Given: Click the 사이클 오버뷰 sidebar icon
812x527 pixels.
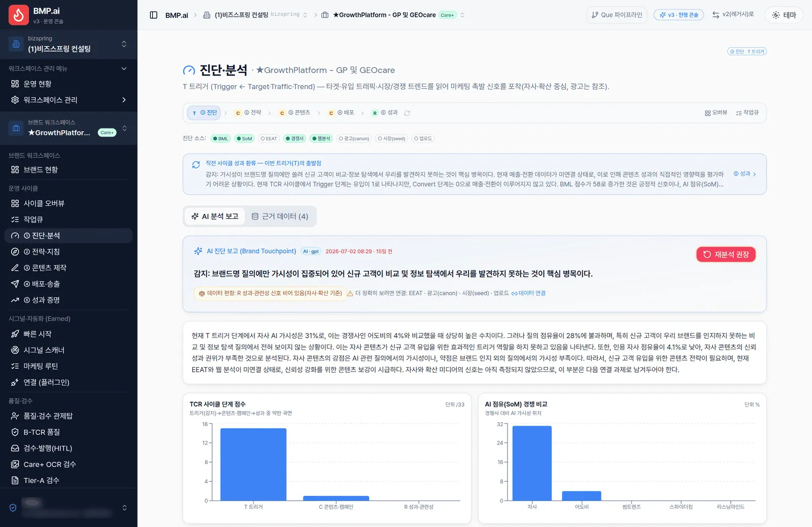Looking at the screenshot, I should pyautogui.click(x=15, y=203).
